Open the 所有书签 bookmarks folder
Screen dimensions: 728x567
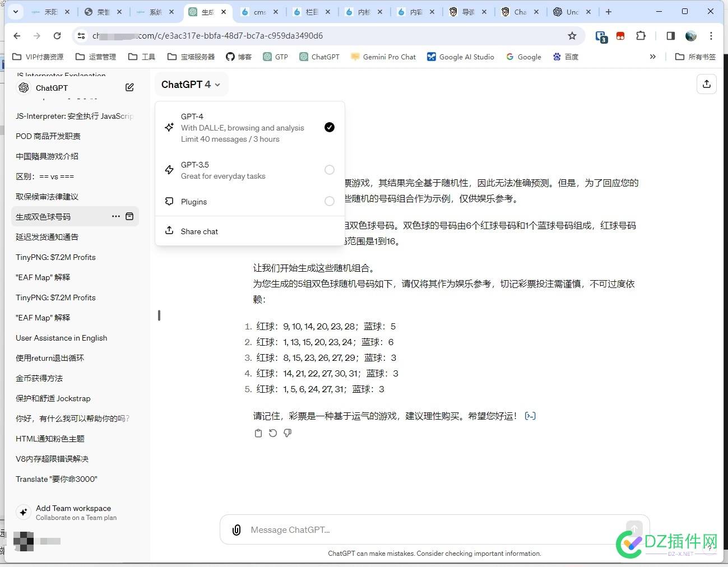tap(695, 57)
